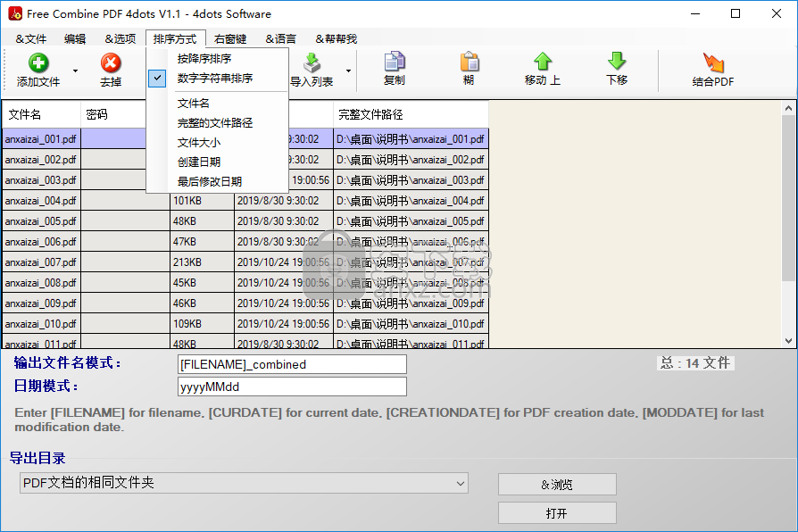Screen dimensions: 798x532
Task: Choose 按降序排序 from sort menu
Action: click(x=204, y=59)
